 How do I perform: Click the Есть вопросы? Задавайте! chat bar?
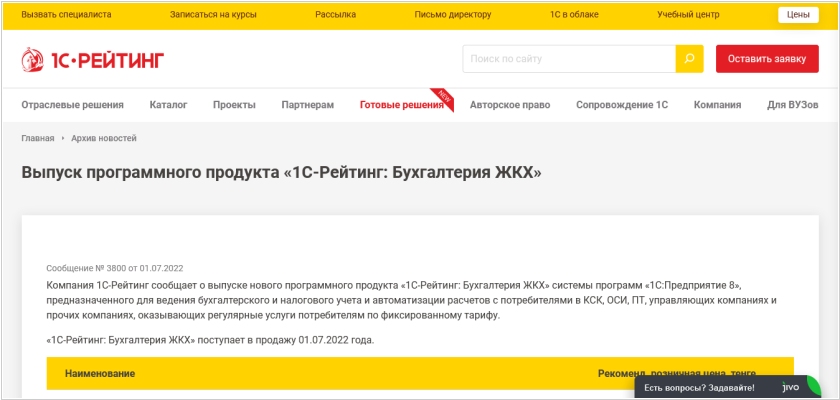coord(727,387)
